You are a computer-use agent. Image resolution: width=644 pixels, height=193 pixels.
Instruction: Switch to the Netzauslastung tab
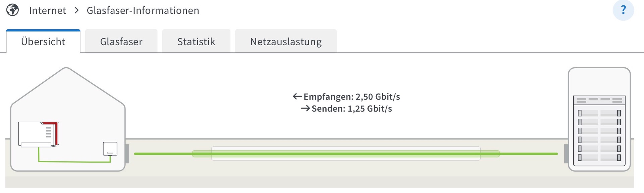286,41
